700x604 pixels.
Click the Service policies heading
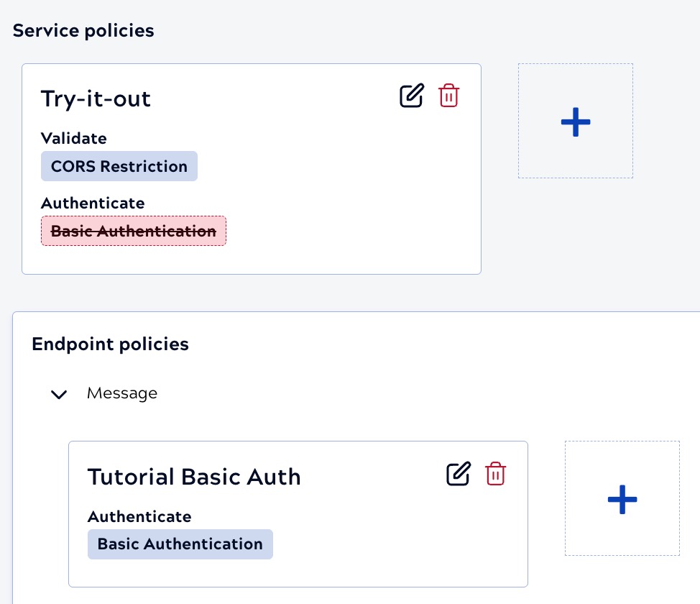click(83, 31)
